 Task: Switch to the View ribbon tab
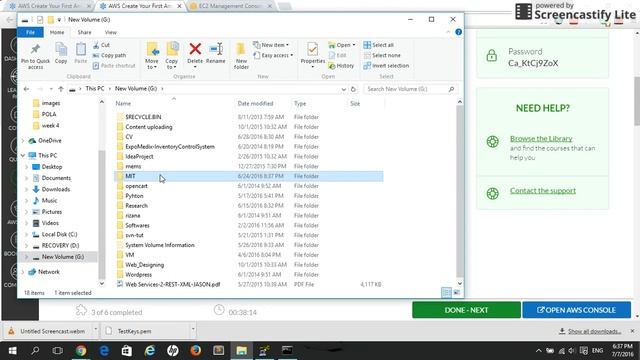[x=110, y=32]
